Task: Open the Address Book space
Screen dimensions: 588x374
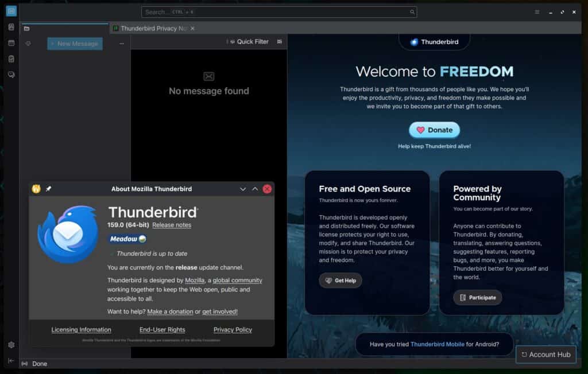Action: pos(11,27)
